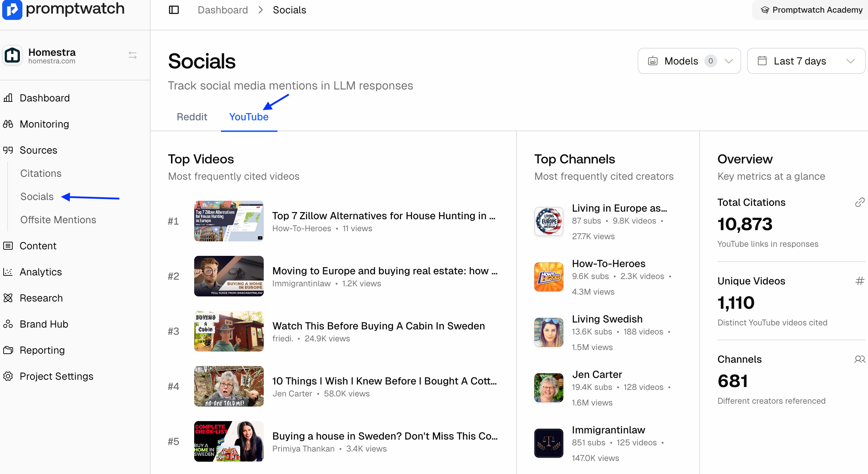This screenshot has height=474, width=868.
Task: Open the Cabin In Sweden video thumbnail
Action: (x=229, y=331)
